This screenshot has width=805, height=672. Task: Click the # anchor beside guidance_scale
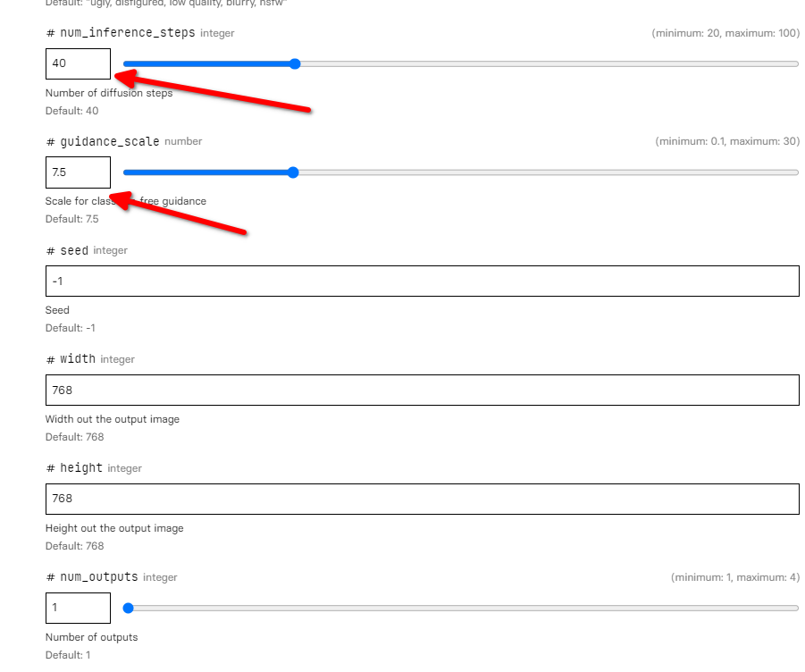(x=50, y=141)
